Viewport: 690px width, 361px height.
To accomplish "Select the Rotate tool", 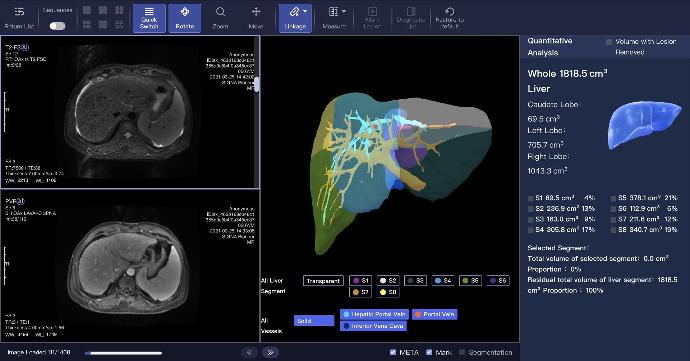I will [185, 18].
